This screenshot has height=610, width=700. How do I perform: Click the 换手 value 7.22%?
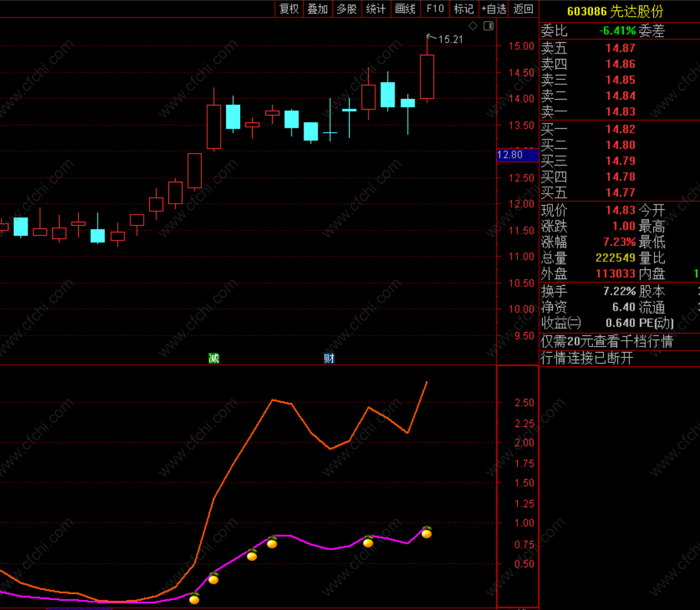[619, 291]
